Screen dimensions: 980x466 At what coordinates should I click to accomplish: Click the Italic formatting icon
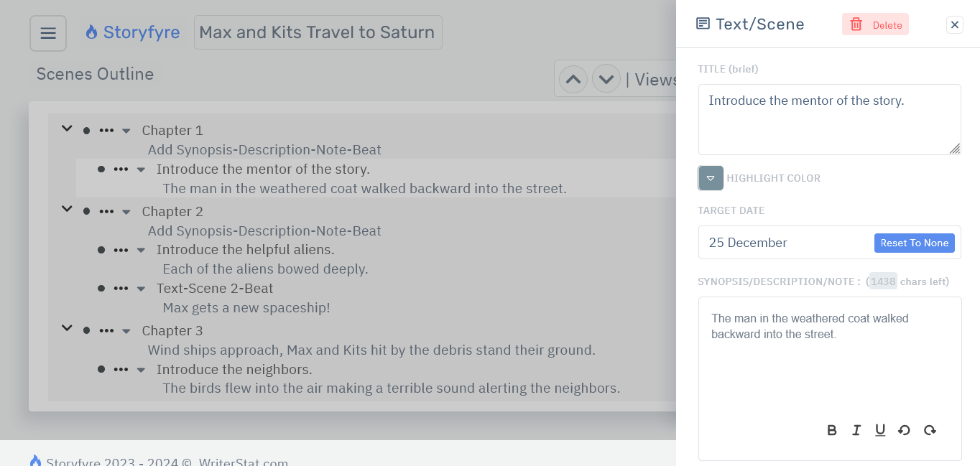click(856, 430)
